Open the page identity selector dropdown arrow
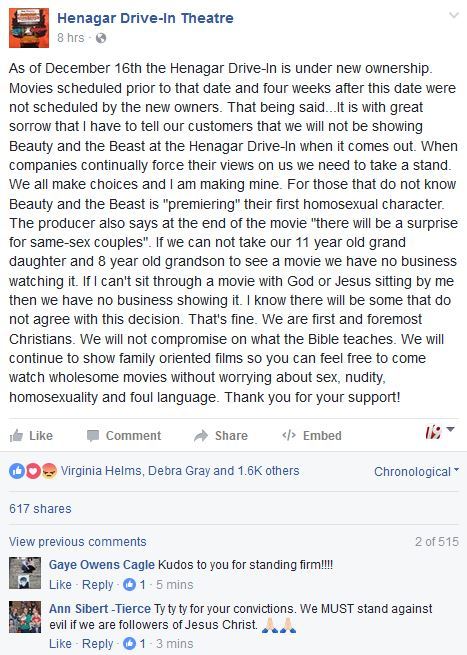Screen dimensions: 467x655 coord(450,429)
